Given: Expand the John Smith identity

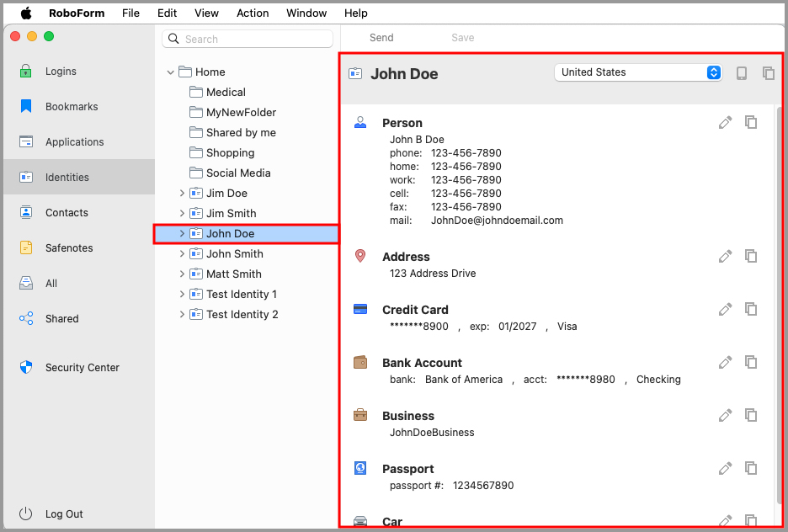Looking at the screenshot, I should (x=182, y=253).
